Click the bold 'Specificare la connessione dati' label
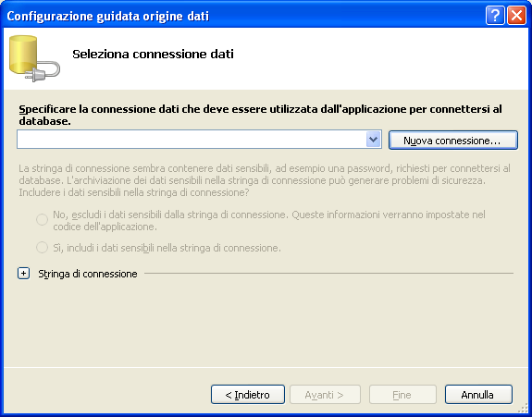532x417 pixels. (x=260, y=115)
